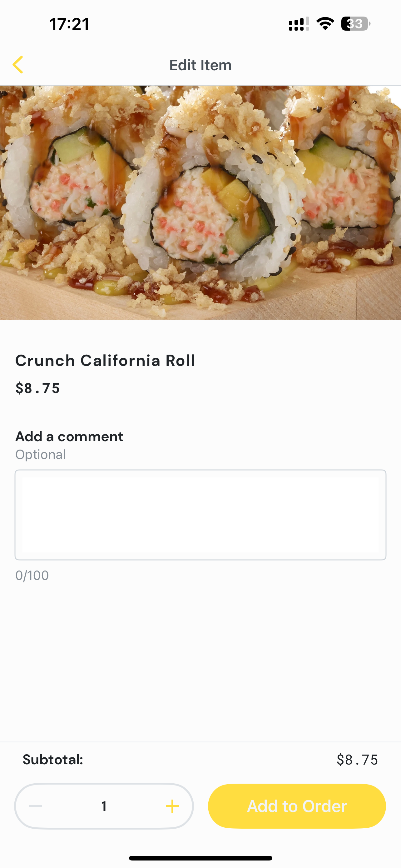Tap the Crunch California Roll name

coord(105,361)
